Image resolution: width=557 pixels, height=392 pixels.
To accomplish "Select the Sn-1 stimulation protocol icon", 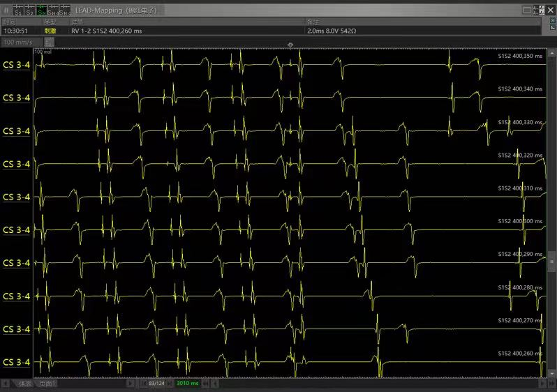I will 52,10.
